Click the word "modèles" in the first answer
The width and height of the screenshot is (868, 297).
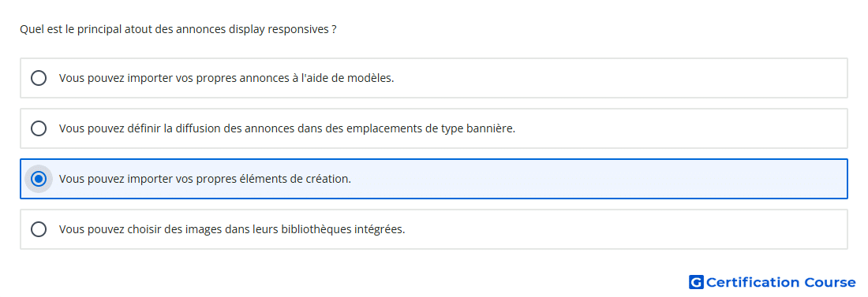[370, 78]
